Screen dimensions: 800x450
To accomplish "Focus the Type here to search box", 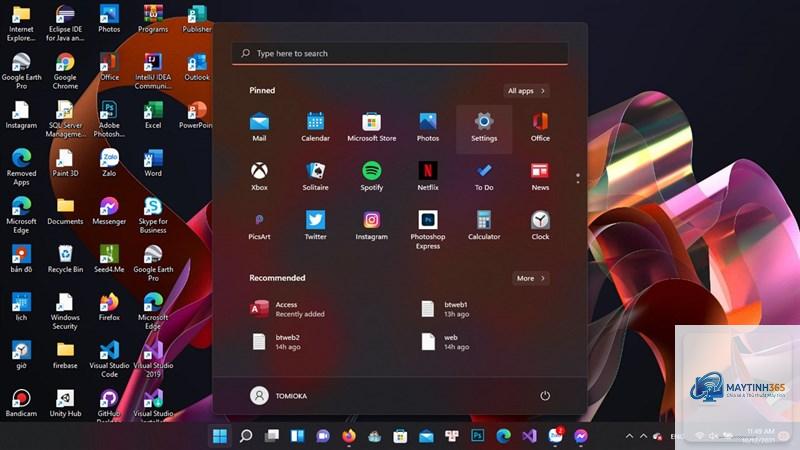I will click(399, 53).
